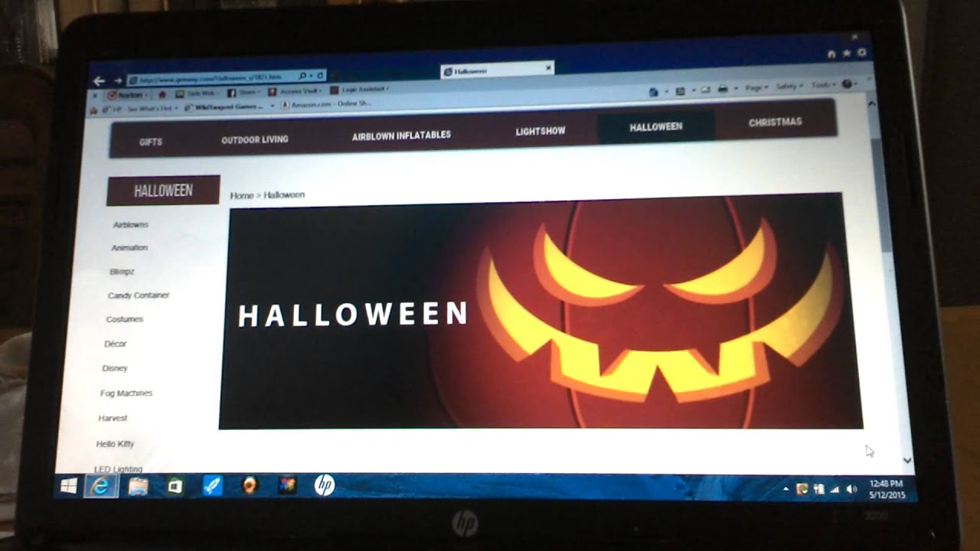The width and height of the screenshot is (980, 551).
Task: Click the page scrollbar down arrow
Action: click(907, 460)
